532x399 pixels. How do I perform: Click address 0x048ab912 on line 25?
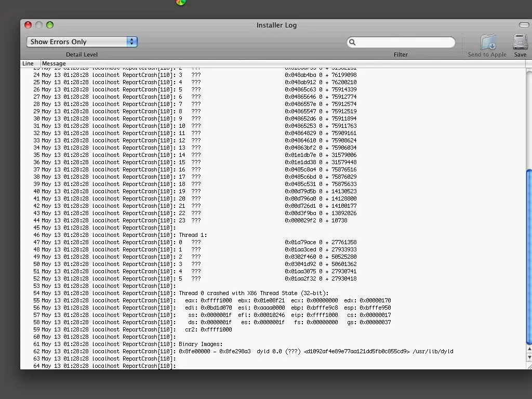click(300, 82)
